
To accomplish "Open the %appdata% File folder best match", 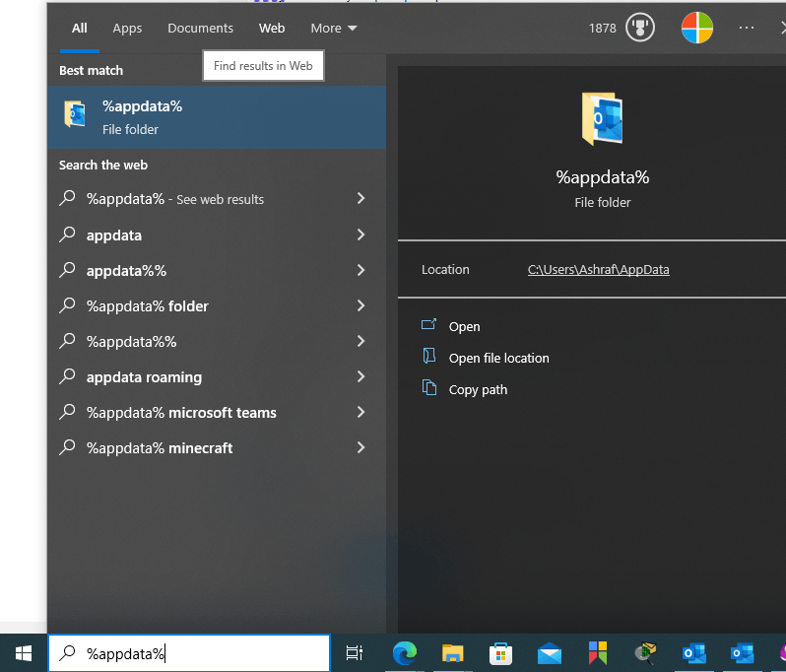I will click(x=217, y=117).
